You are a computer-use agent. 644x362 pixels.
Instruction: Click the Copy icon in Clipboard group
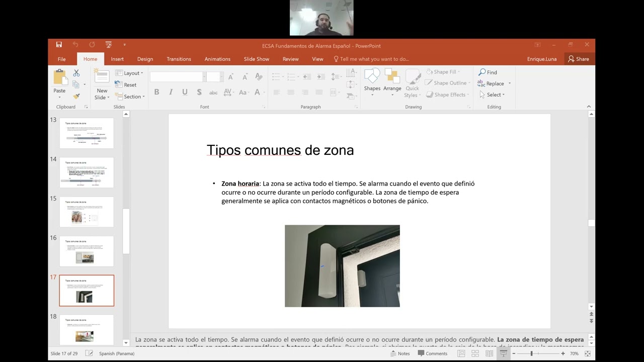click(76, 84)
